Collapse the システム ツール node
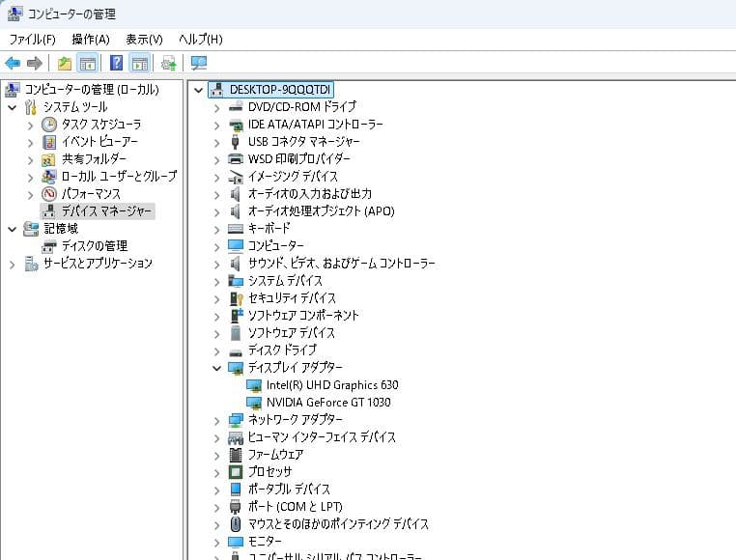Viewport: 736px width, 560px height. [x=13, y=107]
